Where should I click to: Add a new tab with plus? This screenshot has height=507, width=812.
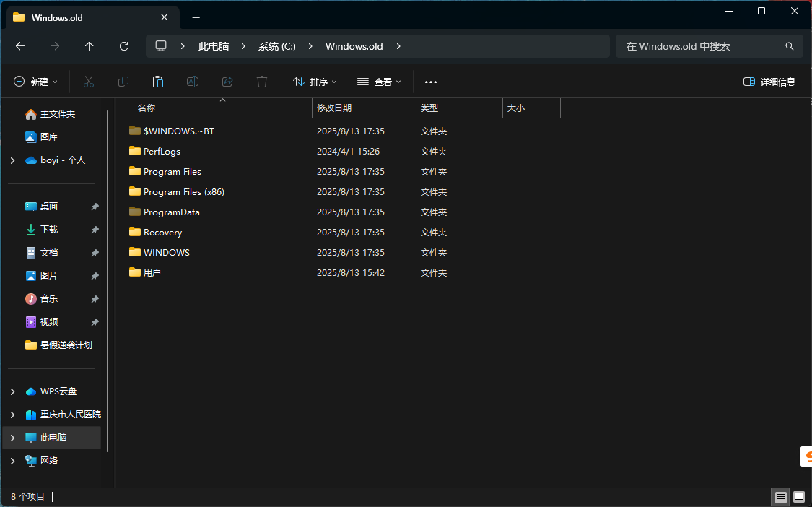[196, 17]
